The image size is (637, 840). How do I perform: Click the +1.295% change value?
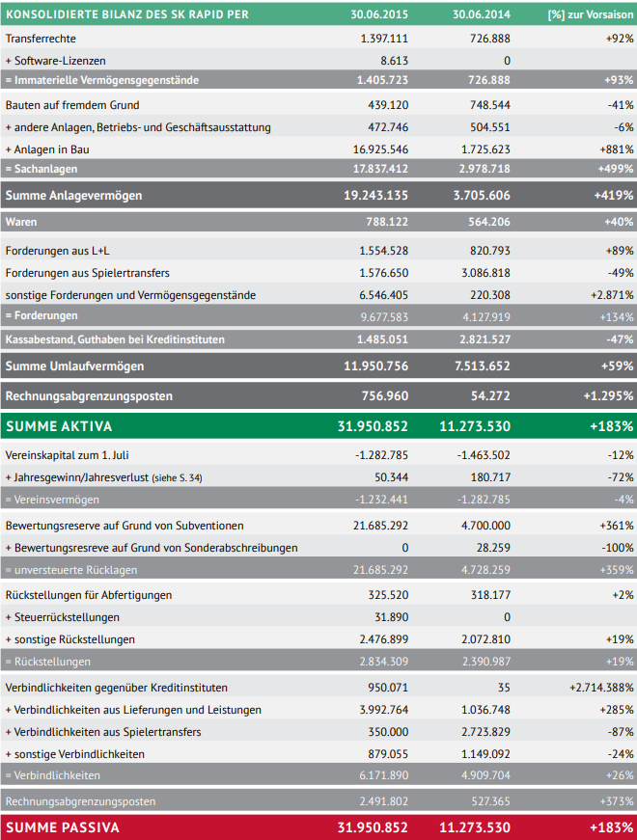pos(609,396)
